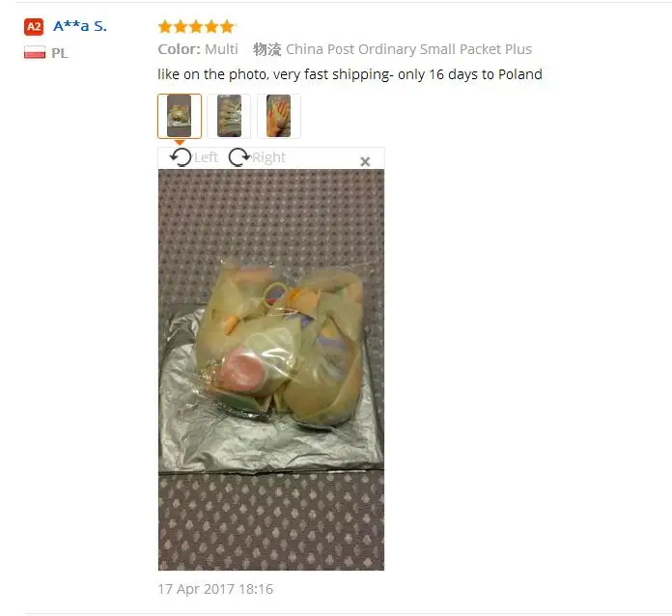Open the second review photo thumbnail
The width and height of the screenshot is (672, 616).
(229, 116)
